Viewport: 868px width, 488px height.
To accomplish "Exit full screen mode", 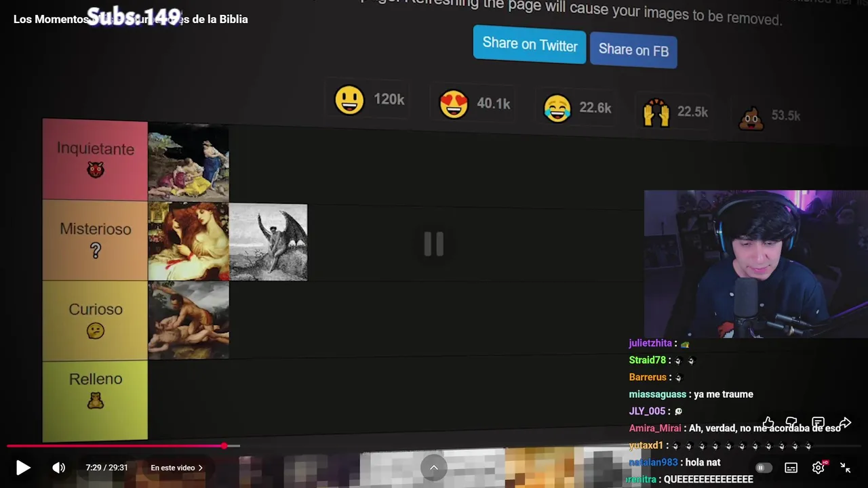I will pyautogui.click(x=846, y=468).
